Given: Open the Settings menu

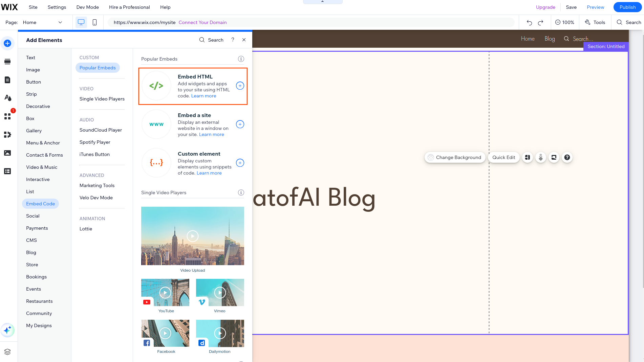Looking at the screenshot, I should 57,7.
